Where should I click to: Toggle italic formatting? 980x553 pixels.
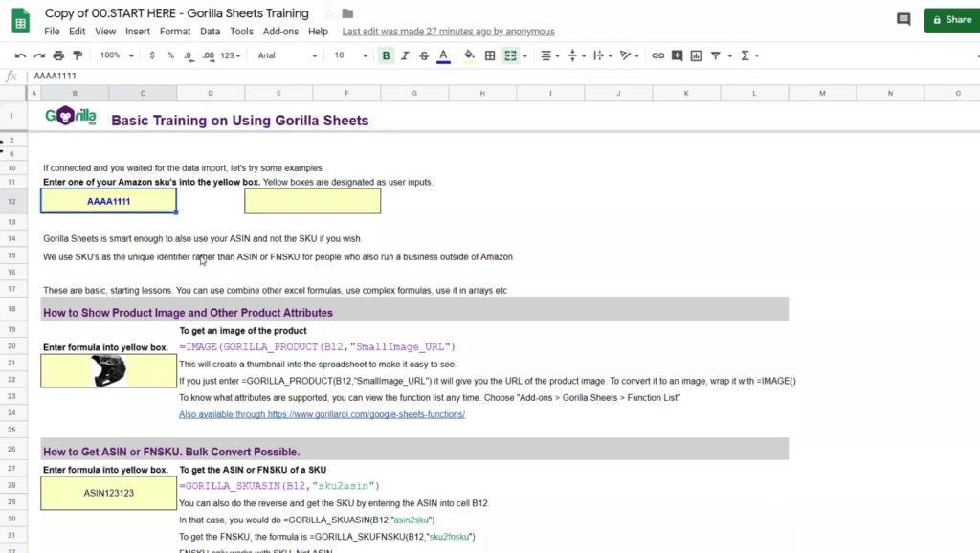[405, 55]
